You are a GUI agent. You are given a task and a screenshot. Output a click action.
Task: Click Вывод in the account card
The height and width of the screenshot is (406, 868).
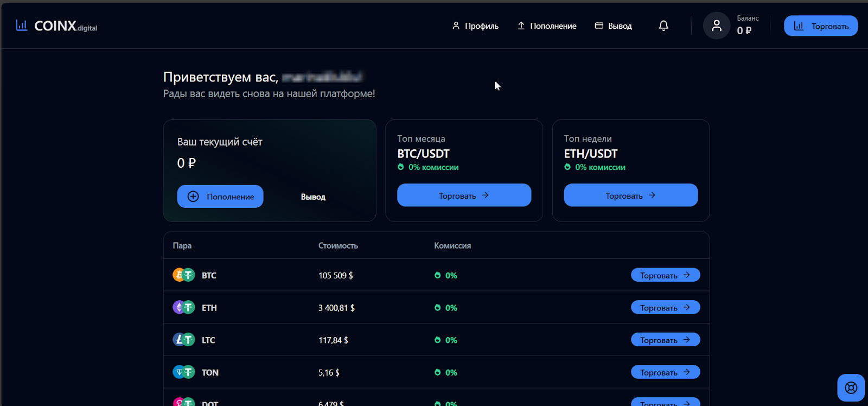313,197
